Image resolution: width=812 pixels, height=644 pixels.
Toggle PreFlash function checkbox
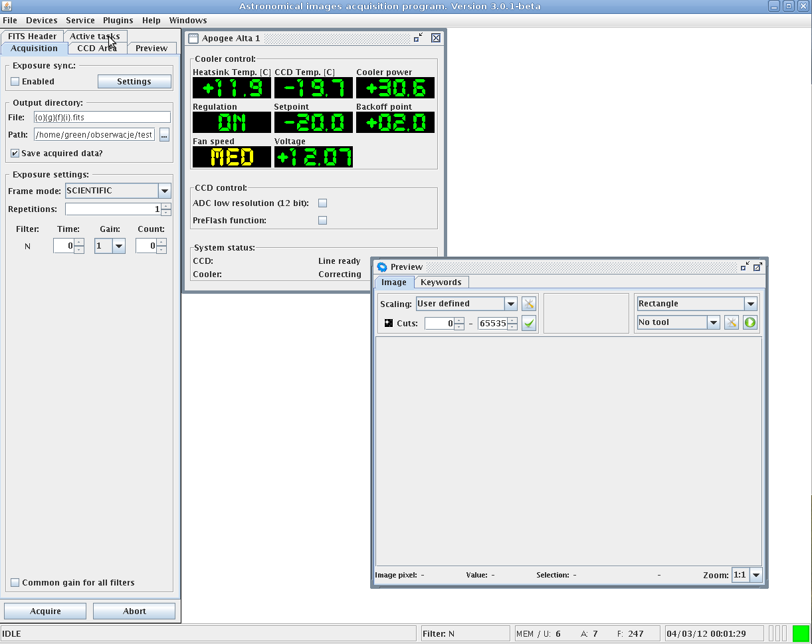(x=323, y=221)
